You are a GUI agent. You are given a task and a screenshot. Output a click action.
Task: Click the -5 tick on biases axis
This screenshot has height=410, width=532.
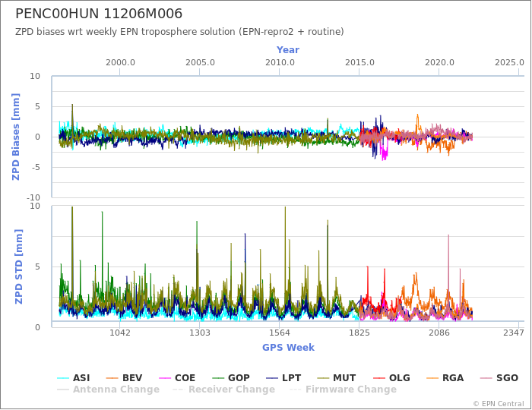[35, 167]
